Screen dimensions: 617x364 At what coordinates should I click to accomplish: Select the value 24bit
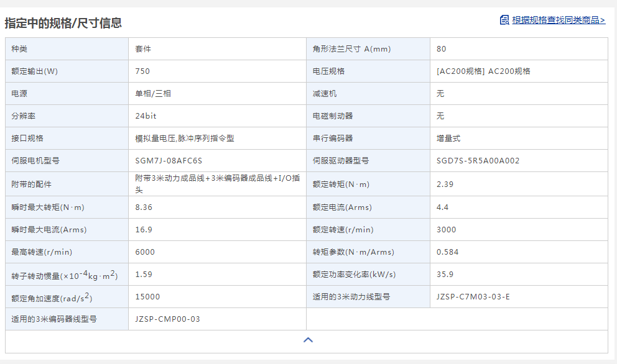146,116
